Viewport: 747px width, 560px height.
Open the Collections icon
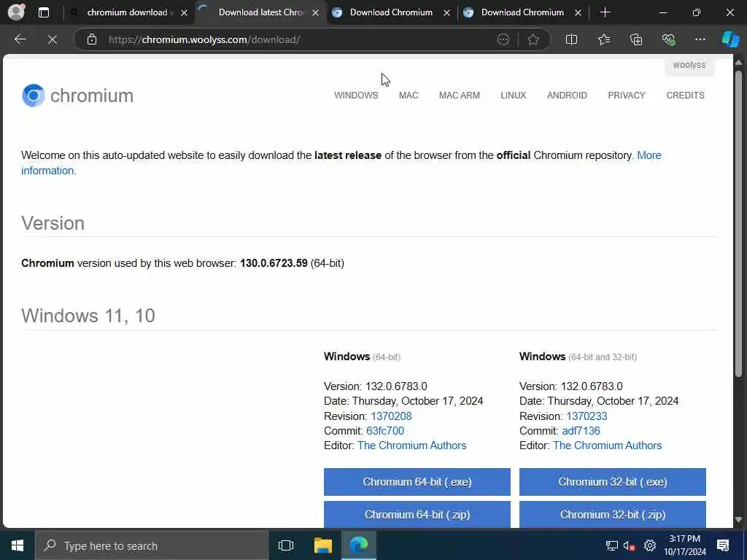636,39
